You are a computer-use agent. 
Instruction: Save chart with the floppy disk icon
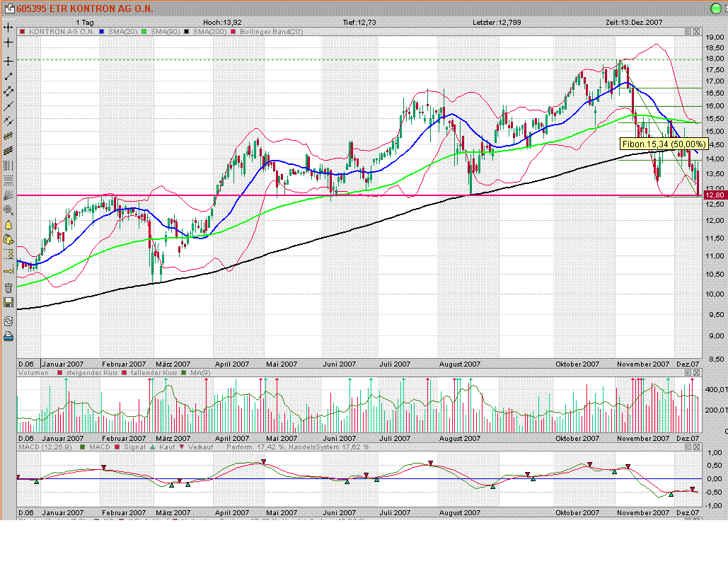pos(8,303)
